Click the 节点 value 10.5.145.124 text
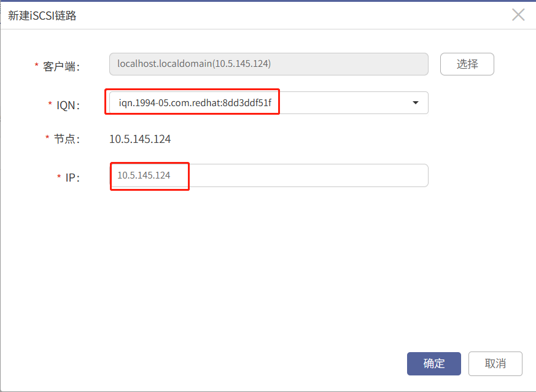This screenshot has width=536, height=392. [x=140, y=139]
